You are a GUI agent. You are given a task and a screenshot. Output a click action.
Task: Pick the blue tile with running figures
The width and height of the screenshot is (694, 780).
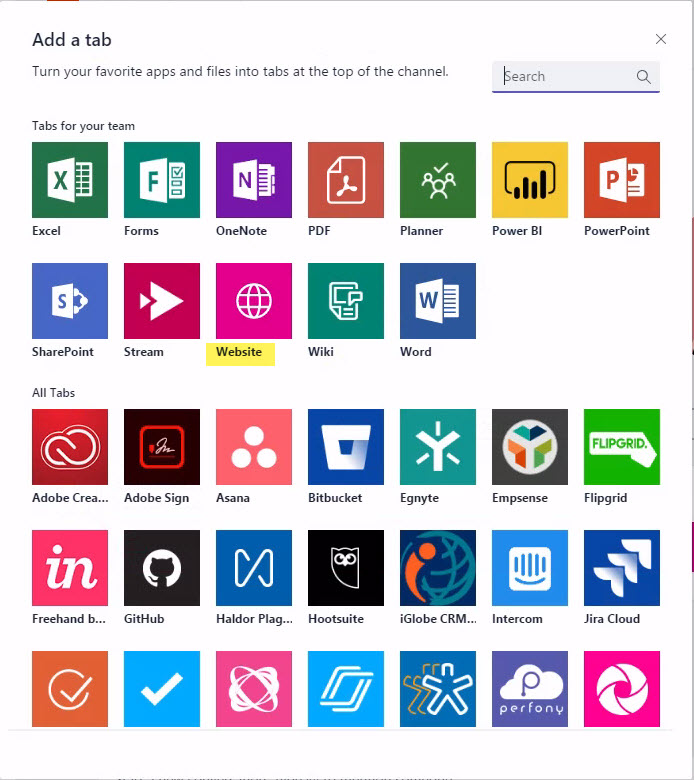coord(438,689)
